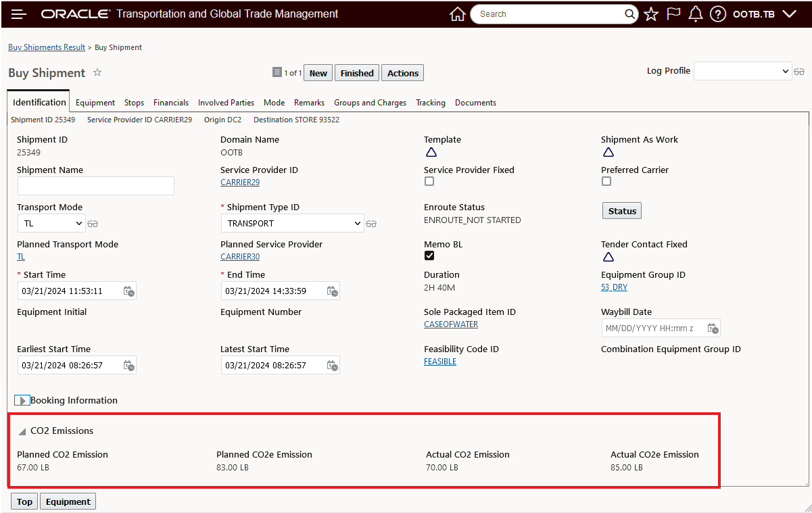The height and width of the screenshot is (513, 812).
Task: Open the Actions button
Action: pyautogui.click(x=403, y=73)
